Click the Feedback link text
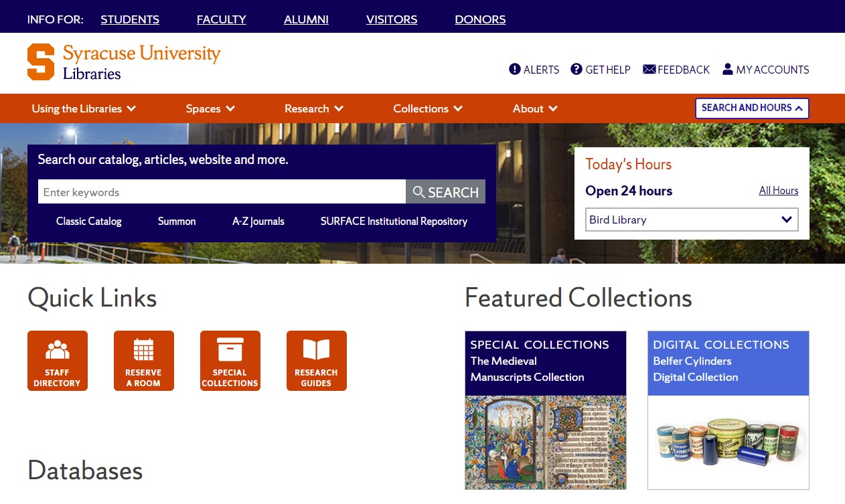The height and width of the screenshot is (504, 845). point(684,70)
